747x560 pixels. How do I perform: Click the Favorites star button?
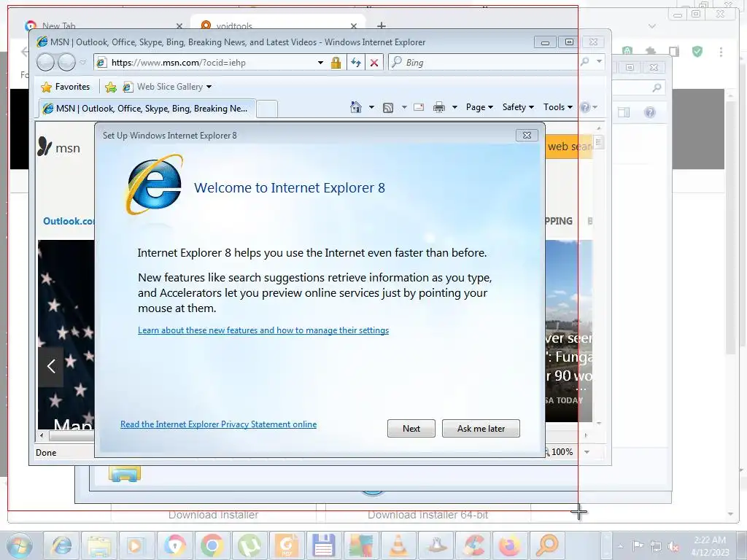click(65, 87)
